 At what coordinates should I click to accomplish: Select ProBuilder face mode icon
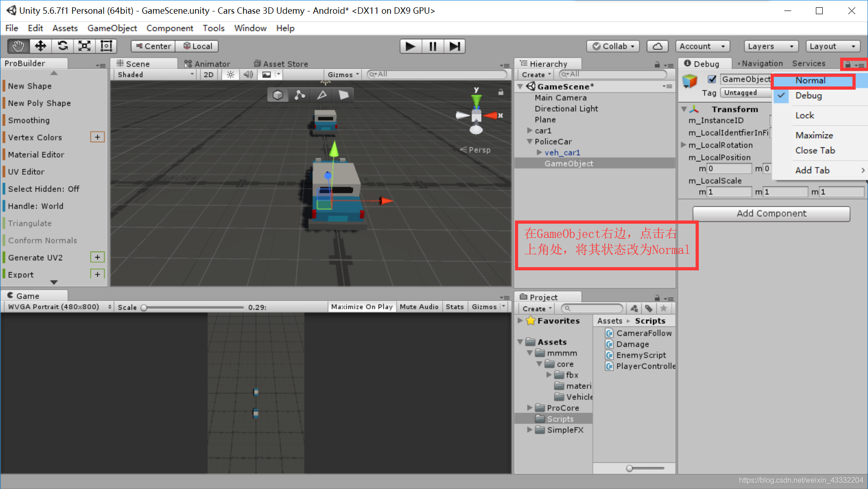(x=343, y=95)
